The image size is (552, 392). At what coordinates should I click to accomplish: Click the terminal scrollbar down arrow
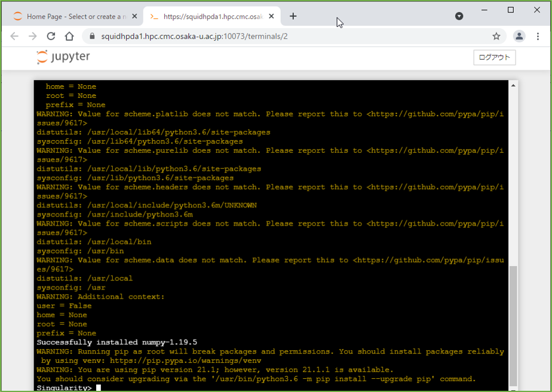click(x=513, y=387)
